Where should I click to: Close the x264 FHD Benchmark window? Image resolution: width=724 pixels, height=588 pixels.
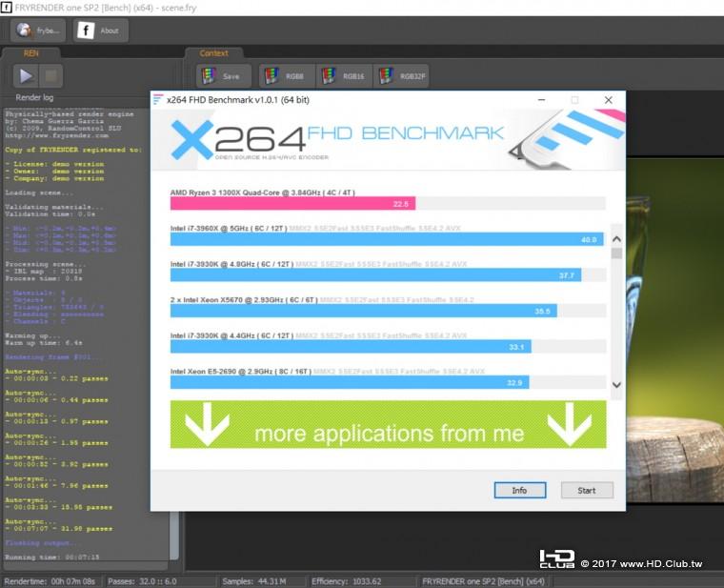pyautogui.click(x=609, y=100)
